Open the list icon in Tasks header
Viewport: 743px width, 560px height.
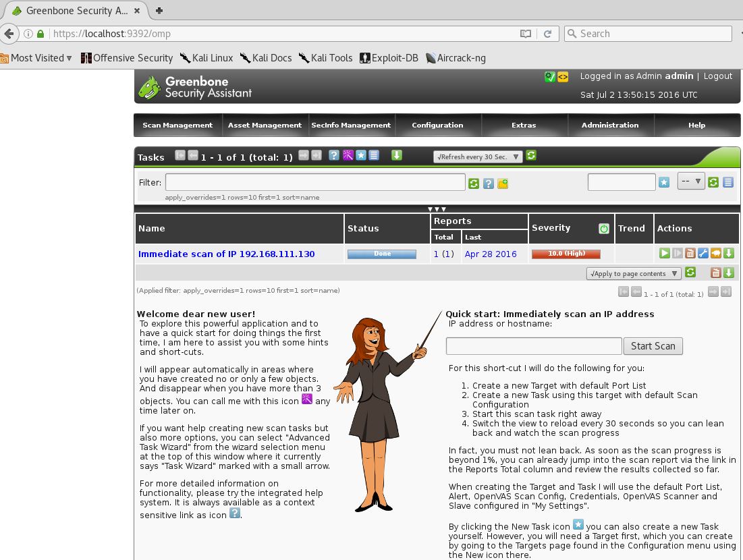374,155
